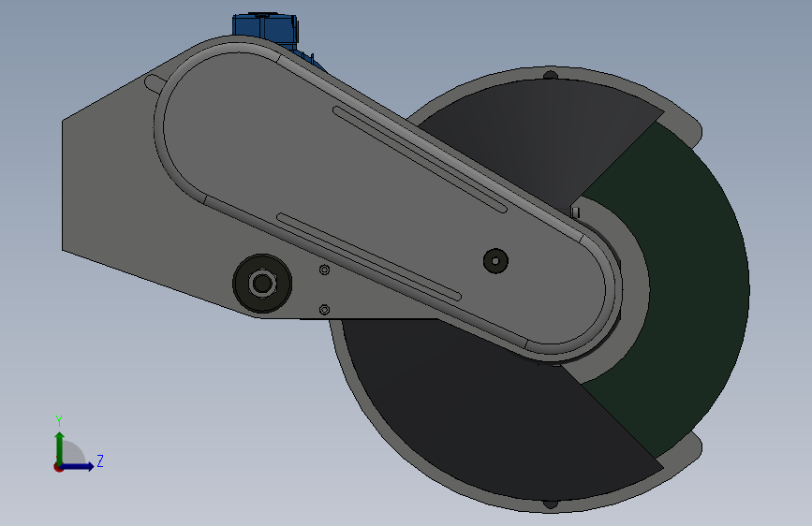
Task: Select the "Z" axis label text
Action: click(x=100, y=460)
